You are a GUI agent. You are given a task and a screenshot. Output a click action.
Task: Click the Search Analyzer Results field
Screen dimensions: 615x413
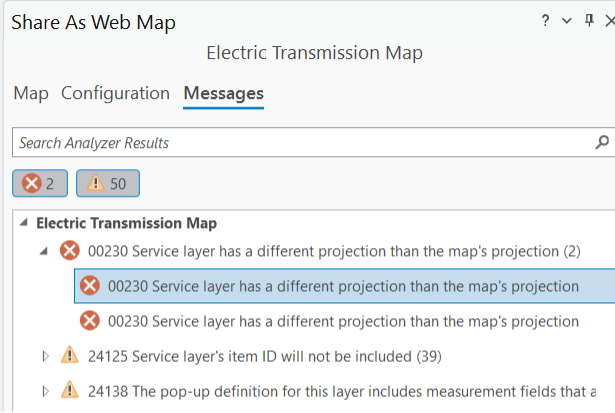pos(300,143)
